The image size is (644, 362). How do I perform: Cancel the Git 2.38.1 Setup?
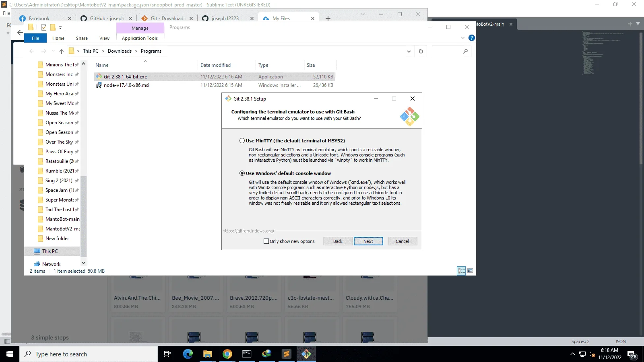(402, 241)
